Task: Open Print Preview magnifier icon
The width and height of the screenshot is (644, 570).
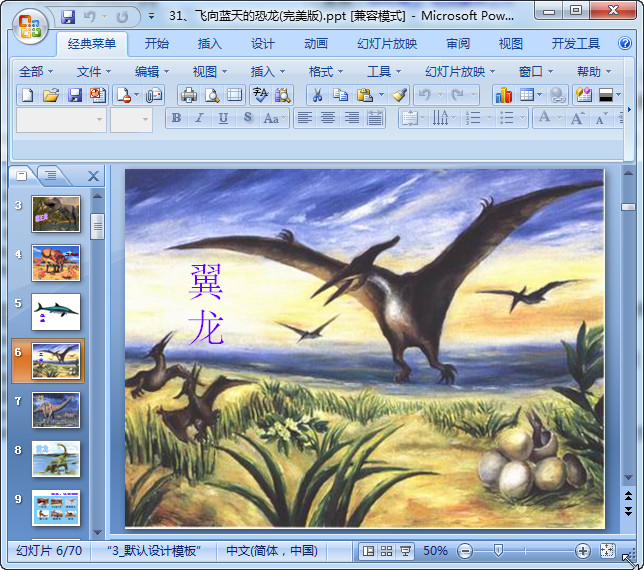Action: (x=212, y=95)
